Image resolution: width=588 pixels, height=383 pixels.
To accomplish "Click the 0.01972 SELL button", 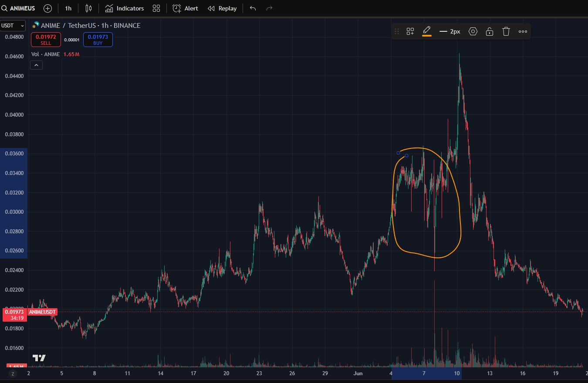I will click(x=46, y=40).
